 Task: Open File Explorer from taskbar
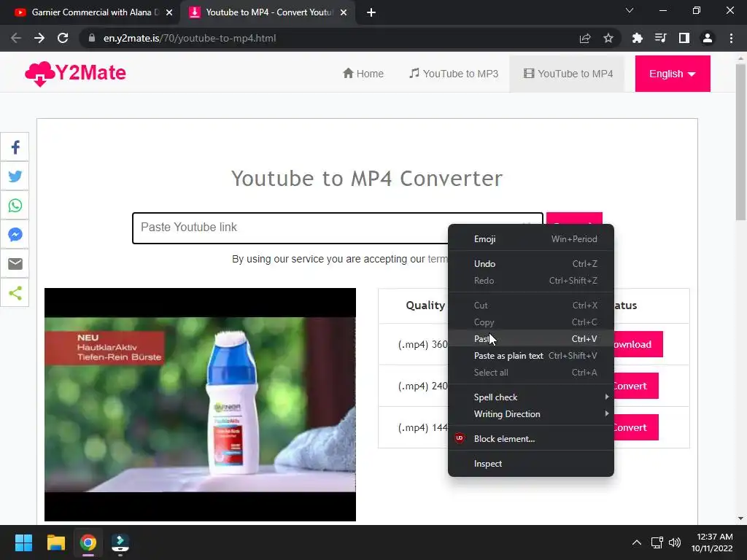pos(55,542)
